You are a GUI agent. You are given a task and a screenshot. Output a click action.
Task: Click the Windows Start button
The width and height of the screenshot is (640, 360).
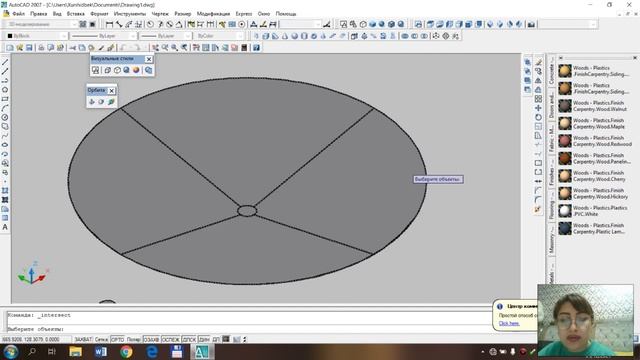point(11,351)
